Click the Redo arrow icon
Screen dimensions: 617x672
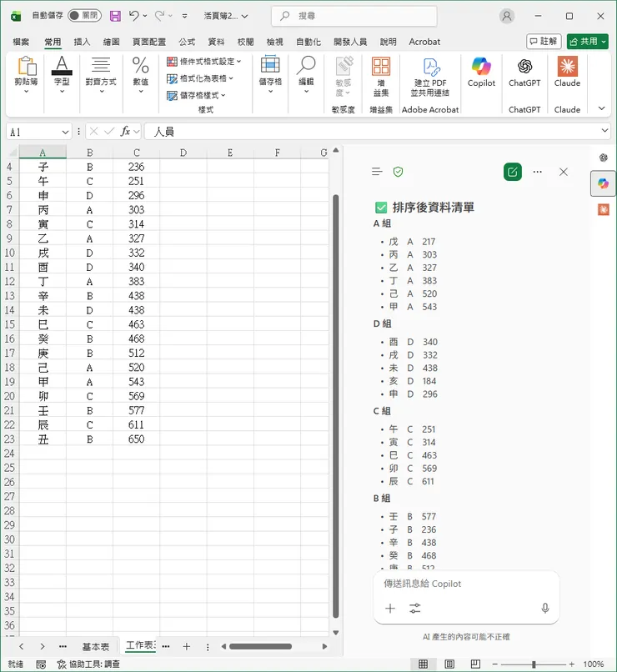click(x=159, y=16)
